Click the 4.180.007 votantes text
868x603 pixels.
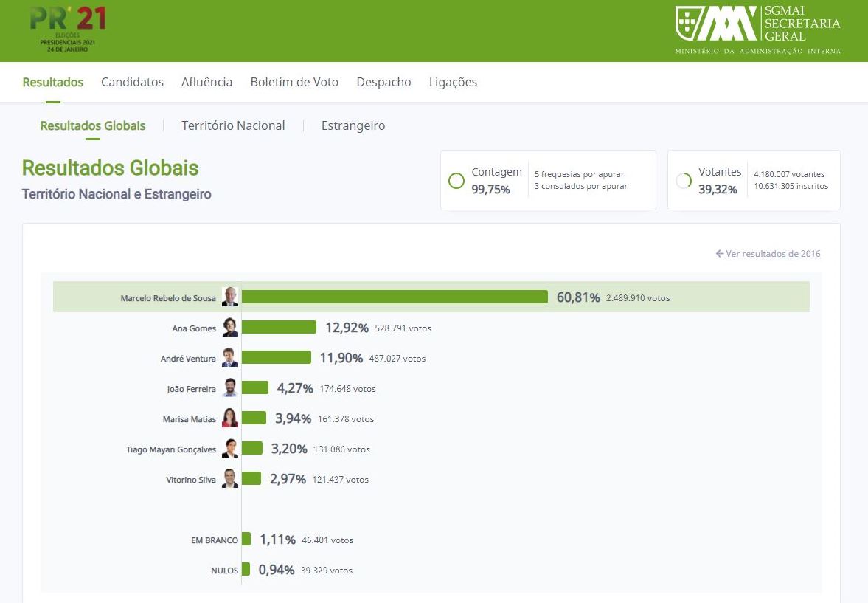pyautogui.click(x=789, y=175)
